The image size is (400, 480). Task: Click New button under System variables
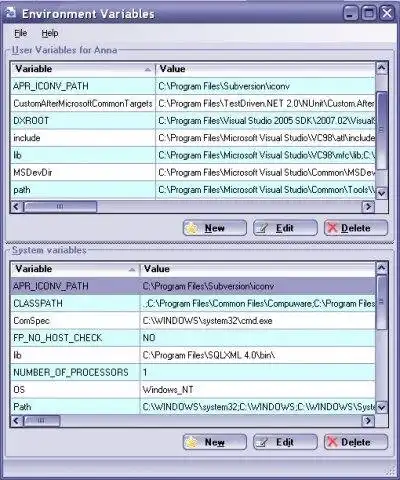pyautogui.click(x=215, y=442)
